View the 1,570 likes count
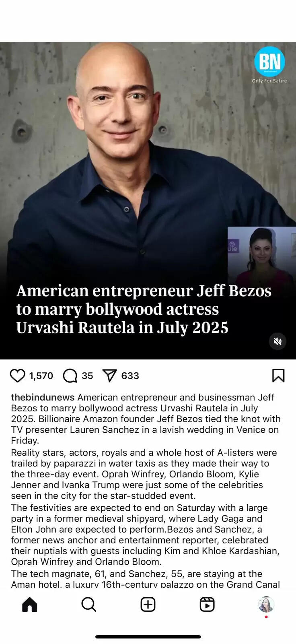Image resolution: width=296 pixels, height=644 pixels. click(41, 376)
